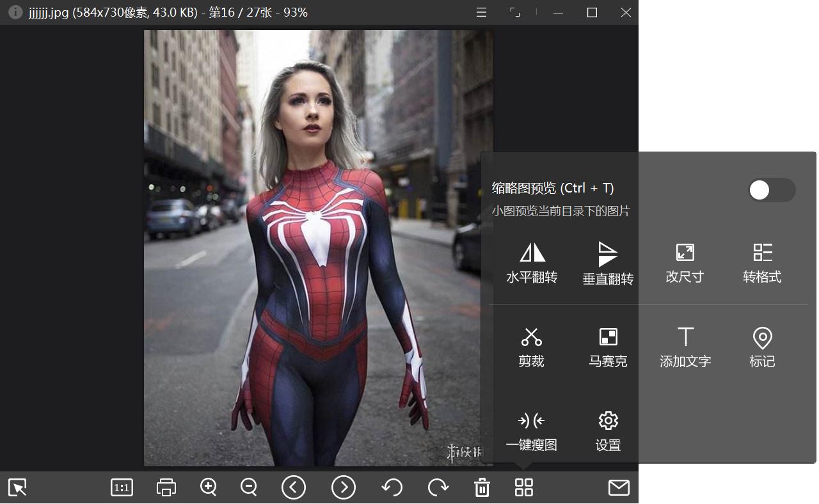This screenshot has width=819, height=504.
Task: Open the convert format (转格式) tool
Action: click(x=762, y=253)
